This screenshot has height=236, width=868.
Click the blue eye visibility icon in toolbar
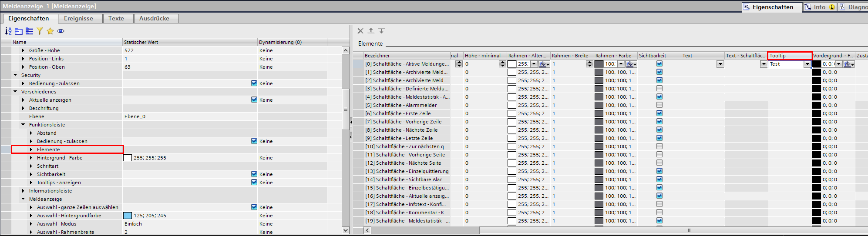coord(61,31)
